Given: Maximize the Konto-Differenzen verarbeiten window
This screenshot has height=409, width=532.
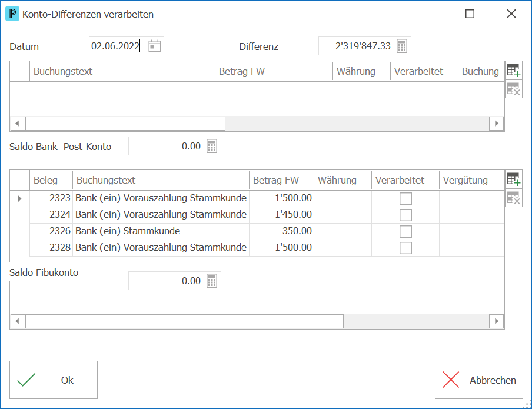Looking at the screenshot, I should click(470, 14).
